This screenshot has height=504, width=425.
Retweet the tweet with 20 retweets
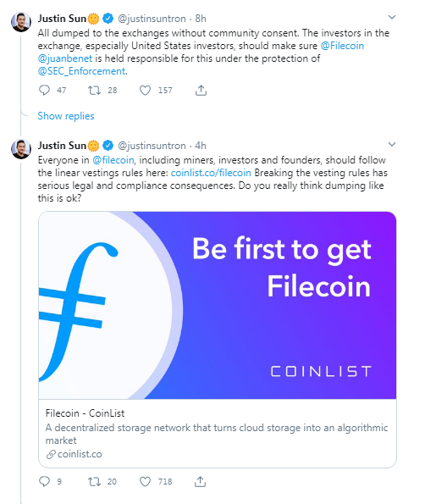tap(95, 481)
